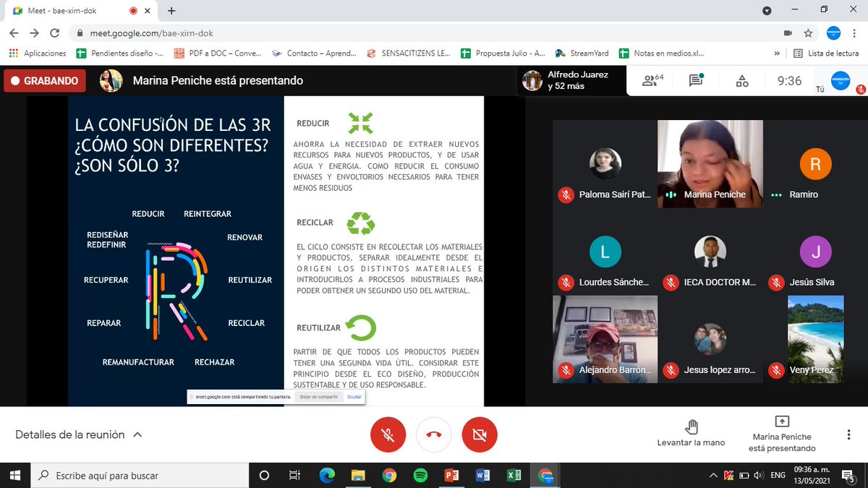Open the Meet activities icon
868x488 pixels.
click(x=742, y=80)
